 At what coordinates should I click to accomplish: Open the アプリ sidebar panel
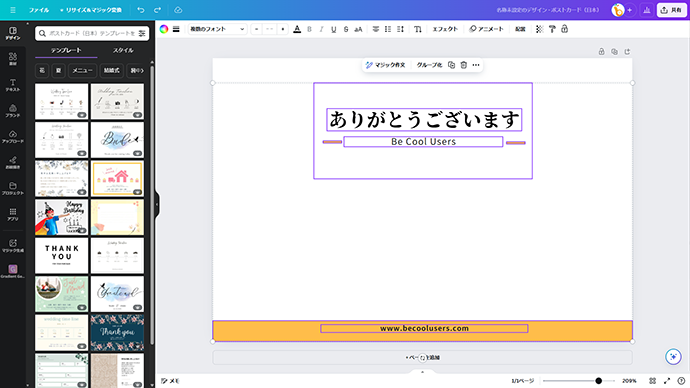click(13, 215)
